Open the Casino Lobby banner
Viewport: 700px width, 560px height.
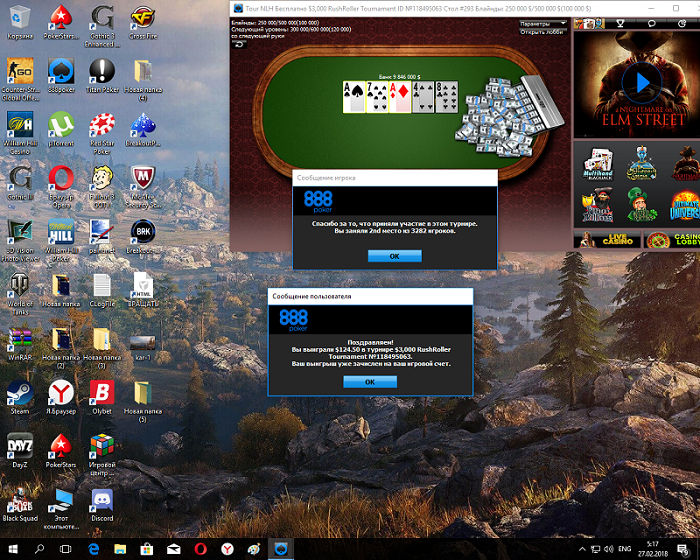point(671,239)
